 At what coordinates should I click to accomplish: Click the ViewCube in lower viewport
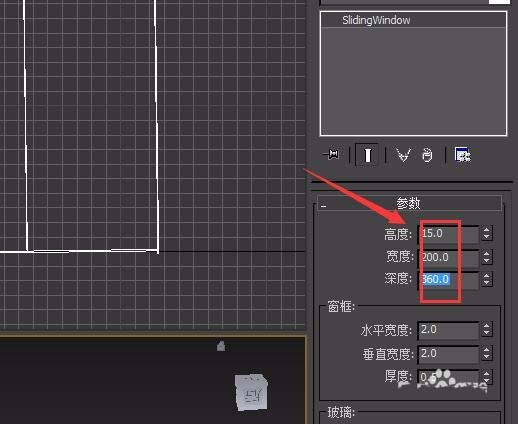coord(251,393)
